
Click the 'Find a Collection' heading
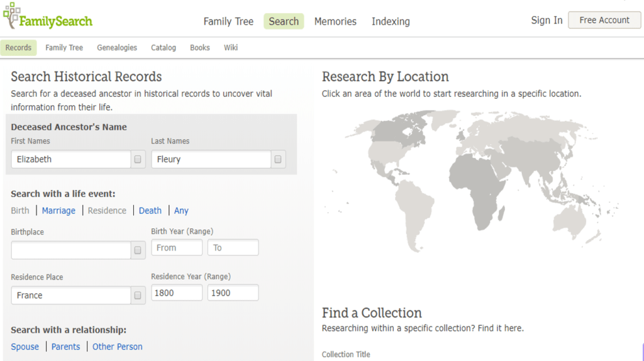(x=372, y=313)
